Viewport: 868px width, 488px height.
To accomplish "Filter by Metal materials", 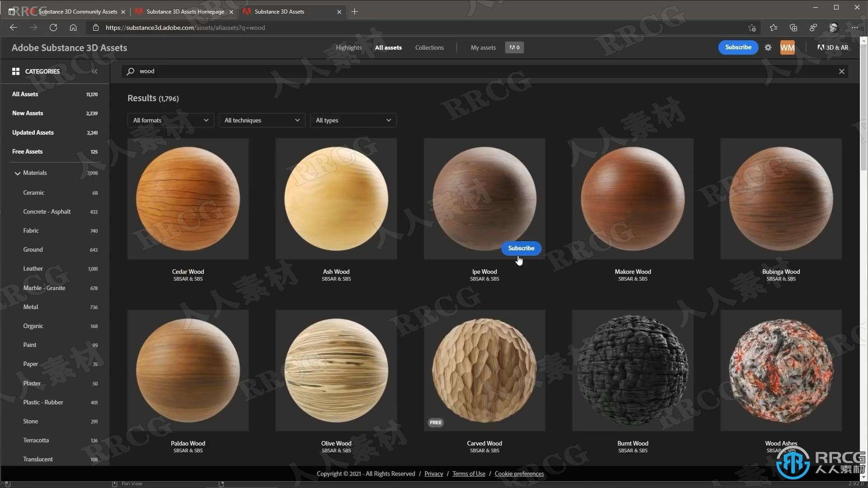I will point(60,307).
